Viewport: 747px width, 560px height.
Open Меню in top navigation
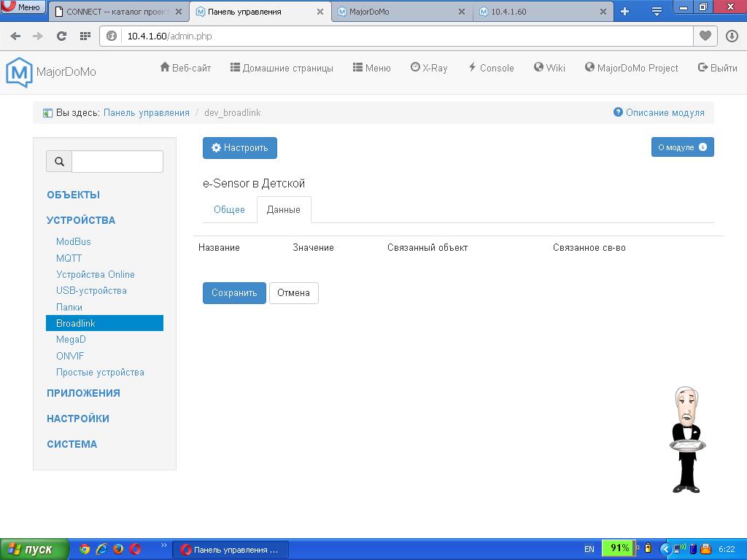[x=371, y=68]
